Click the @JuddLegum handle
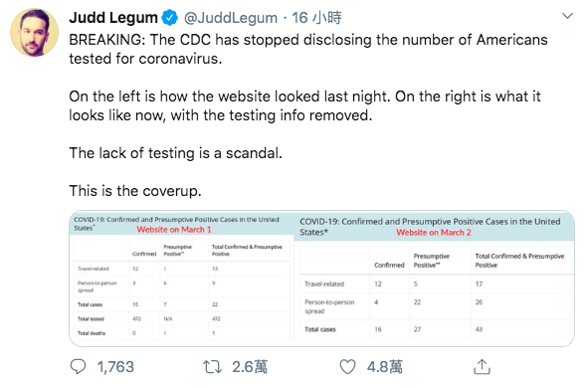 [x=231, y=18]
